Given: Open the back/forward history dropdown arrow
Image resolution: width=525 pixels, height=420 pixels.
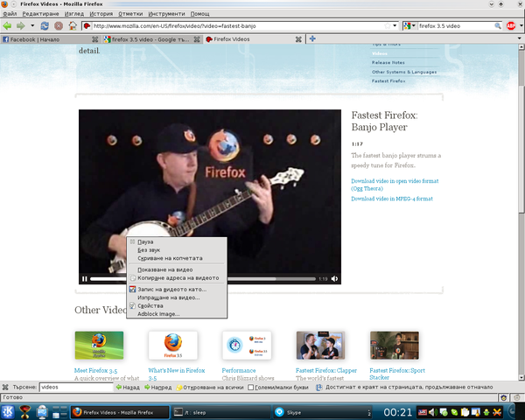Looking at the screenshot, I should pos(32,25).
